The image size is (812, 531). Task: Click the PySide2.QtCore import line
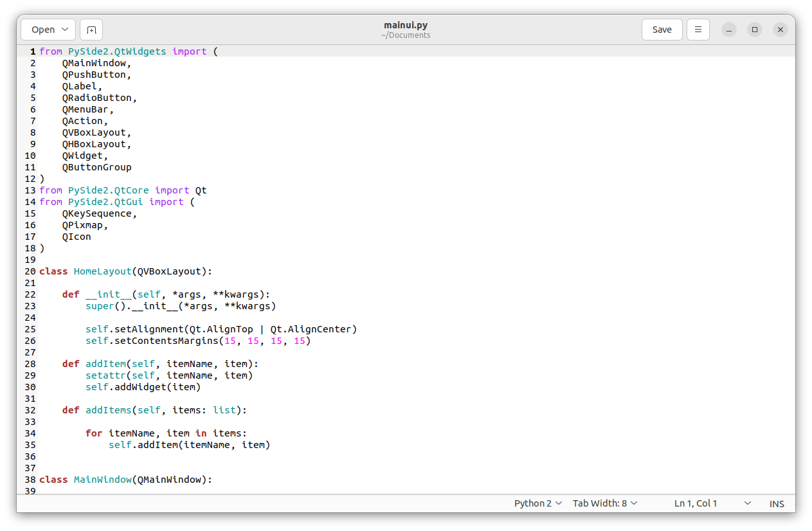point(123,190)
